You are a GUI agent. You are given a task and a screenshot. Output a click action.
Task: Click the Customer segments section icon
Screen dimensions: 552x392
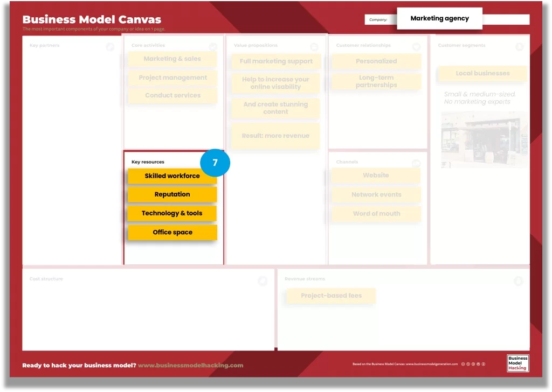click(x=519, y=46)
